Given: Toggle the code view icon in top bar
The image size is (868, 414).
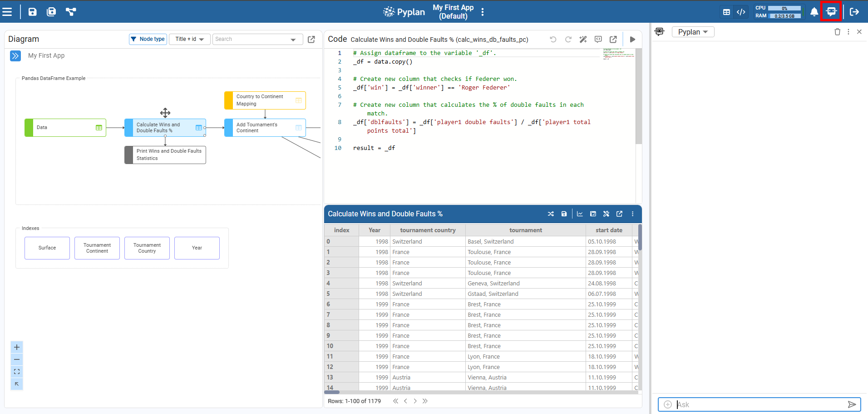Looking at the screenshot, I should [741, 12].
